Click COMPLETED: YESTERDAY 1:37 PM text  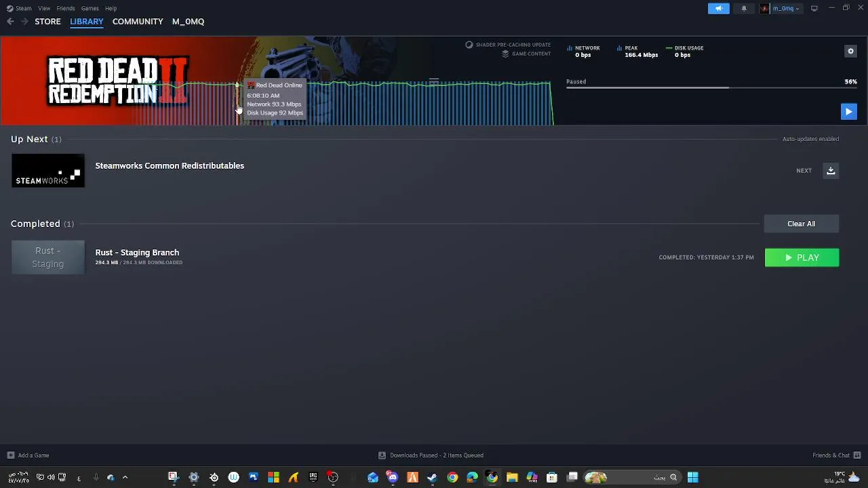(706, 258)
